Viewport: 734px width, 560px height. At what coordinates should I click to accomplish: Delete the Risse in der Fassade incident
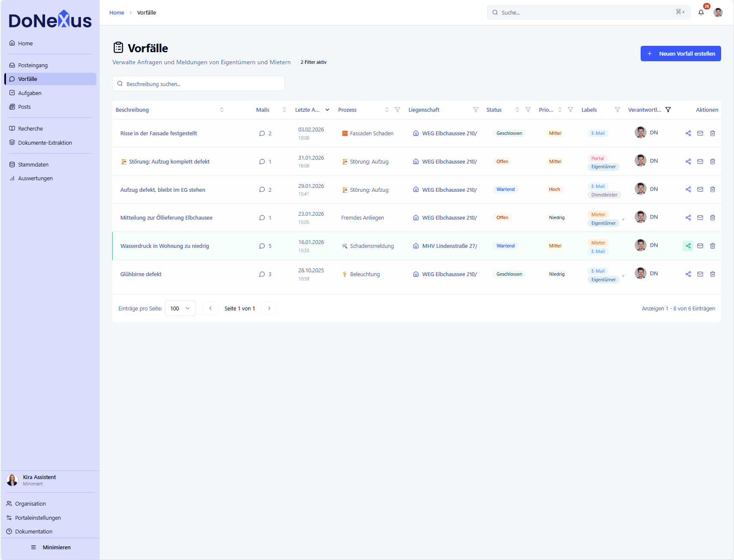click(x=713, y=133)
